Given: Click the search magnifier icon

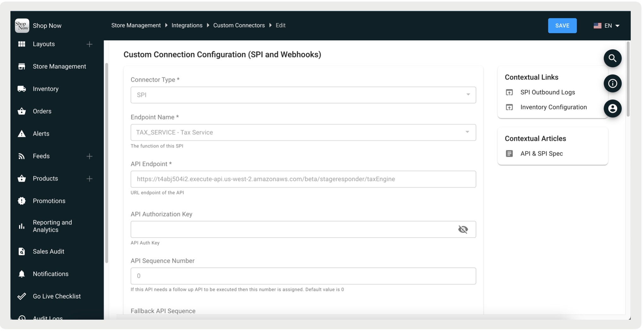Looking at the screenshot, I should [x=612, y=58].
